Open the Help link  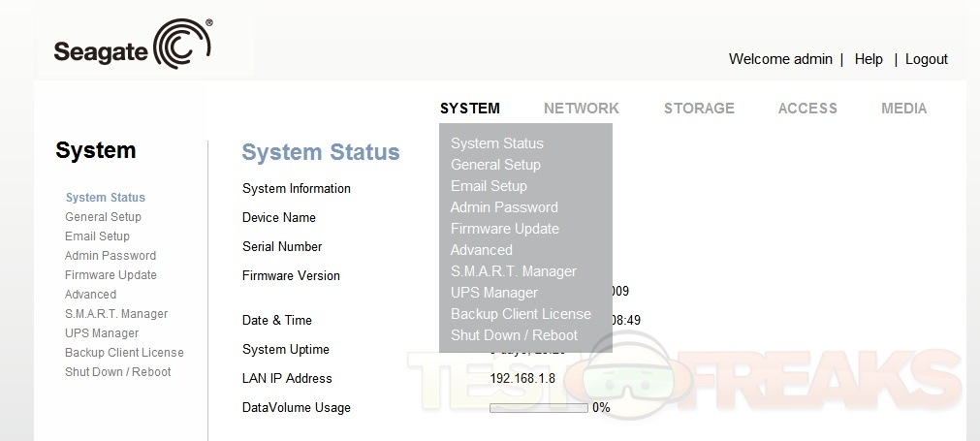pos(868,59)
